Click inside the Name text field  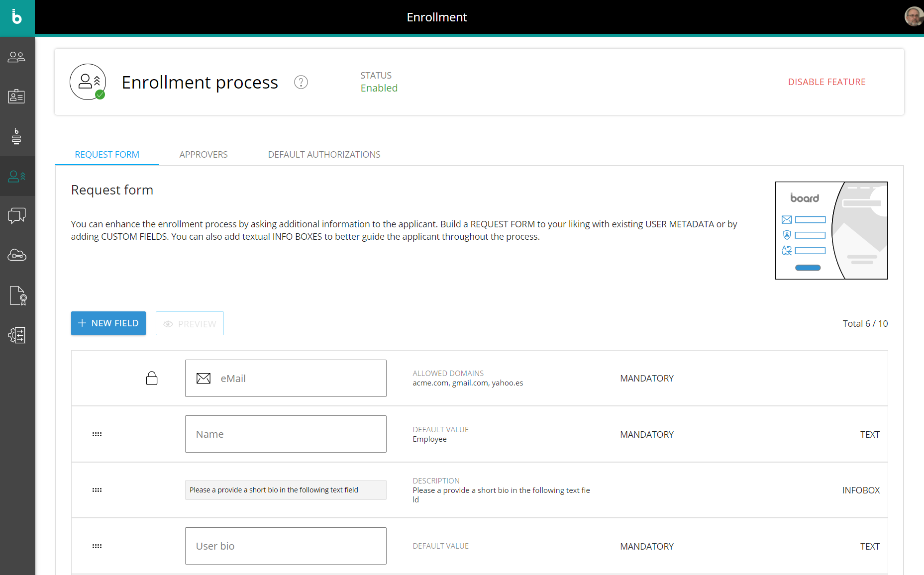[x=286, y=434]
